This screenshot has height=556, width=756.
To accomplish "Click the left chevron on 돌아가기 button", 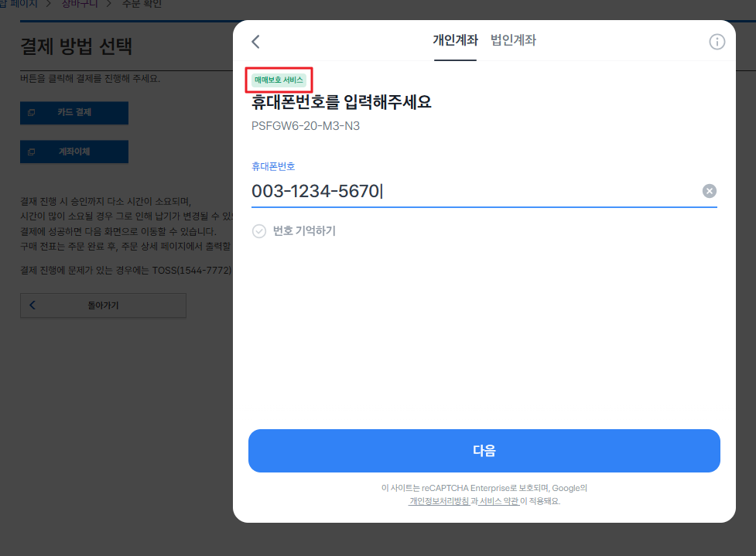I will (x=32, y=305).
